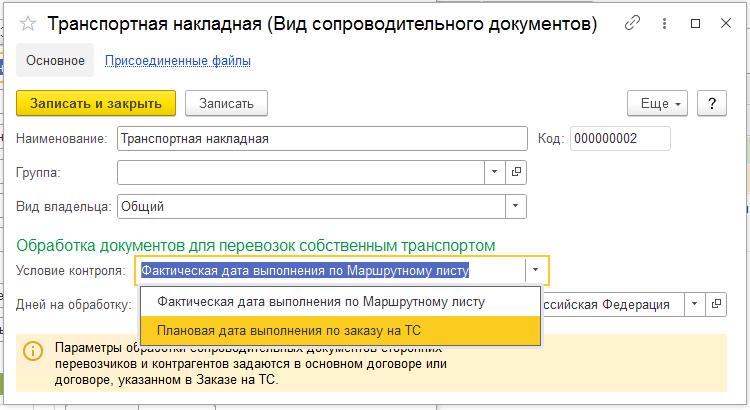Open the Российская Федерация item form icon
Viewport: 750px width, 410px height.
tap(716, 304)
